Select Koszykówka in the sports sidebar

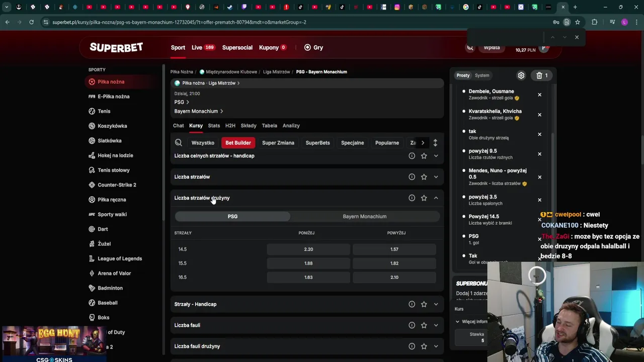click(112, 126)
